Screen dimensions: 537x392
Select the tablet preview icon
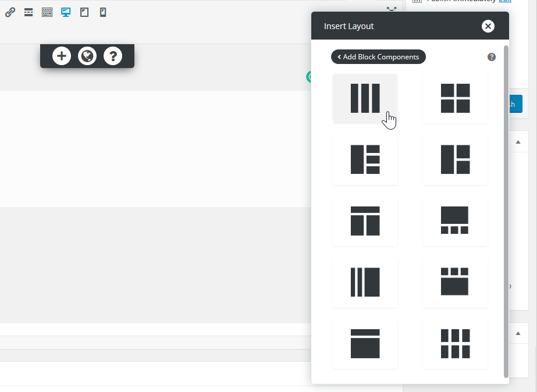click(x=84, y=12)
